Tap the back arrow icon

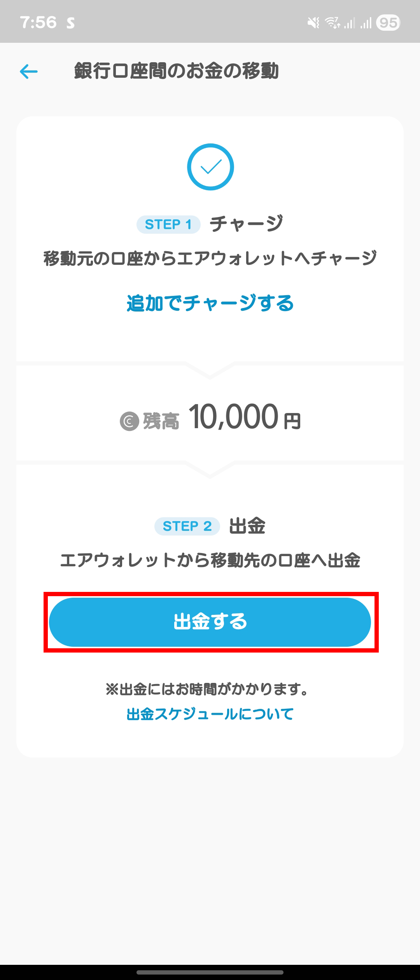pos(29,72)
